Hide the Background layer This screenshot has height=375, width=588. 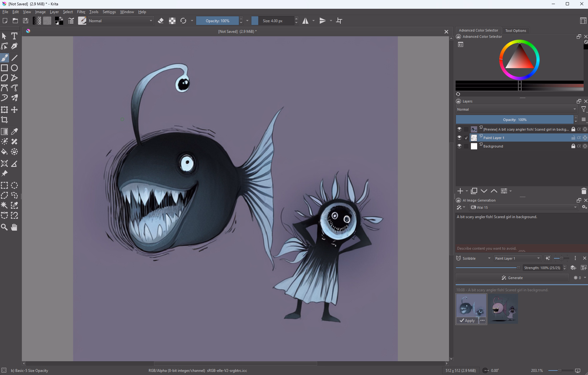(459, 146)
